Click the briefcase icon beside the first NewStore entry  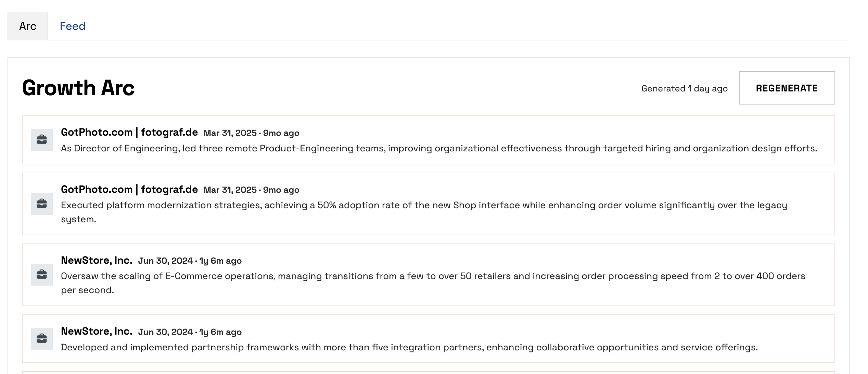42,274
